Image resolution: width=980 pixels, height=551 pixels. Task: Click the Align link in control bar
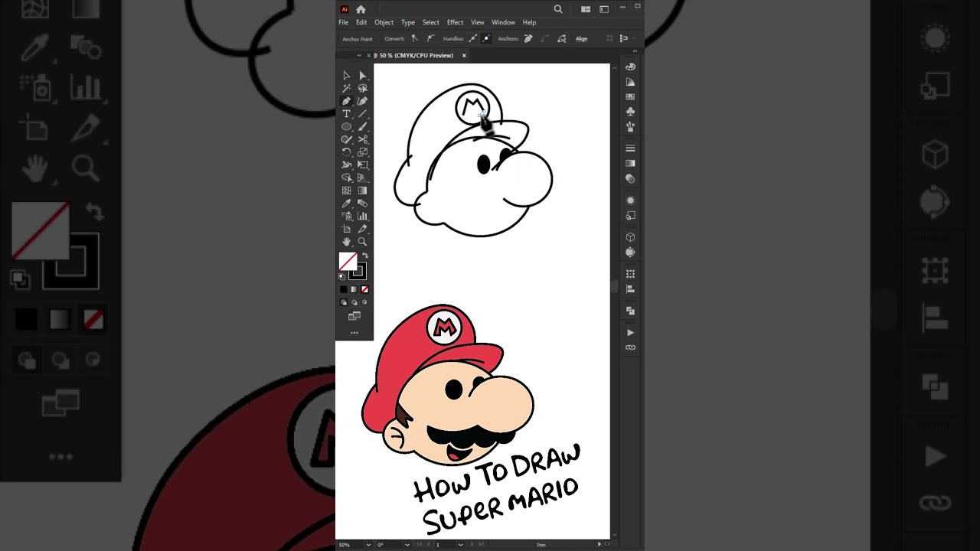coord(582,39)
